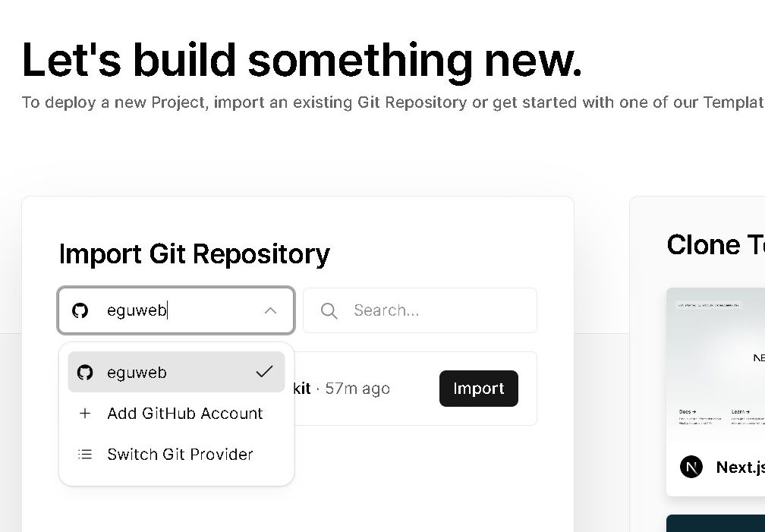Click the Clone Template heading
Screen dimensions: 765x532
[x=715, y=244]
